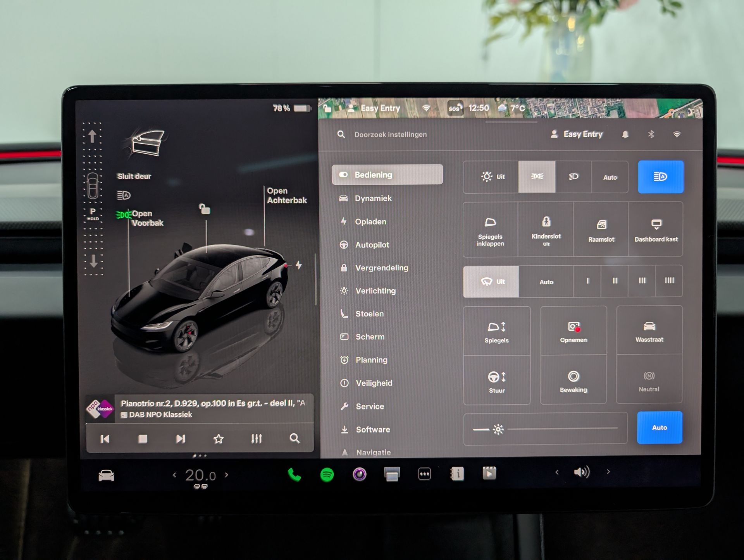Viewport: 744px width, 560px height.
Task: Tap the Bluetooth icon in settings header
Action: coord(651,134)
